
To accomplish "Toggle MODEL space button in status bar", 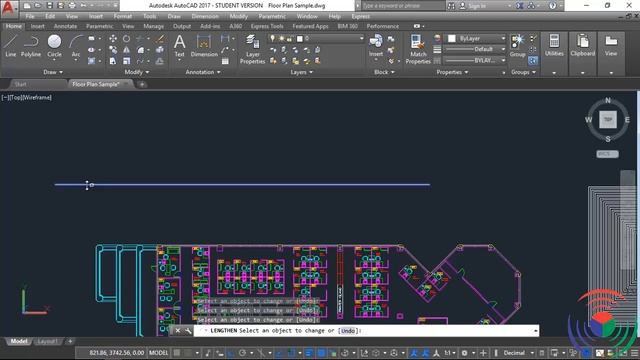I will pos(158,353).
